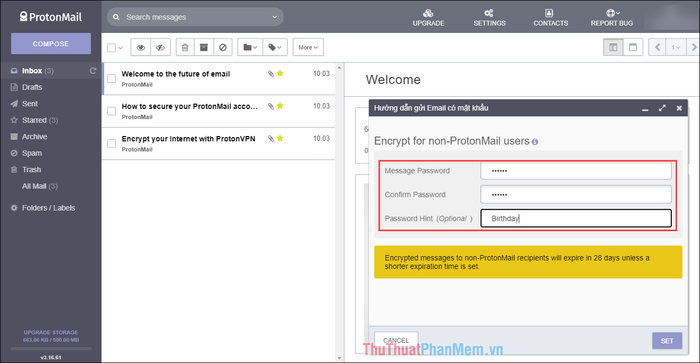Click the SET button
The height and width of the screenshot is (363, 700).
coord(667,341)
